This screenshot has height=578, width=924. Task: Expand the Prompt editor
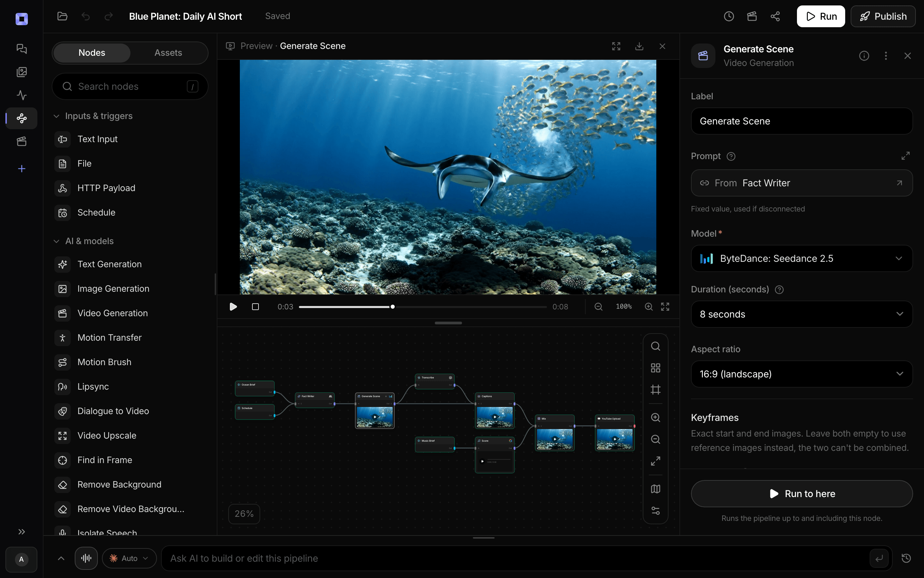(x=905, y=156)
